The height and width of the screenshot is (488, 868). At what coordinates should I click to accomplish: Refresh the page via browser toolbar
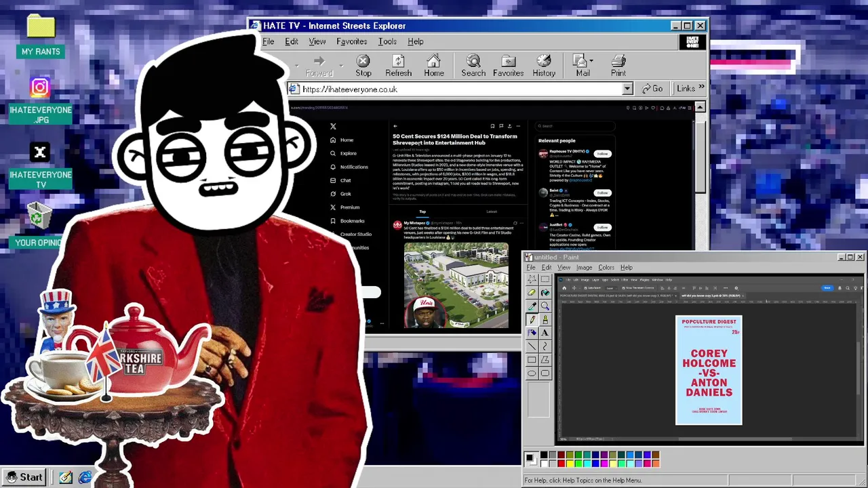(398, 66)
